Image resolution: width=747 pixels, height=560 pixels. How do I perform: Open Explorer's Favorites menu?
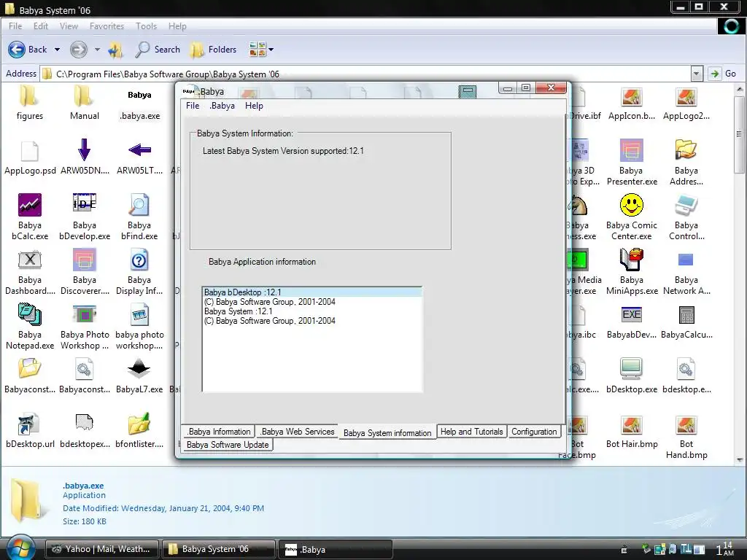tap(107, 26)
